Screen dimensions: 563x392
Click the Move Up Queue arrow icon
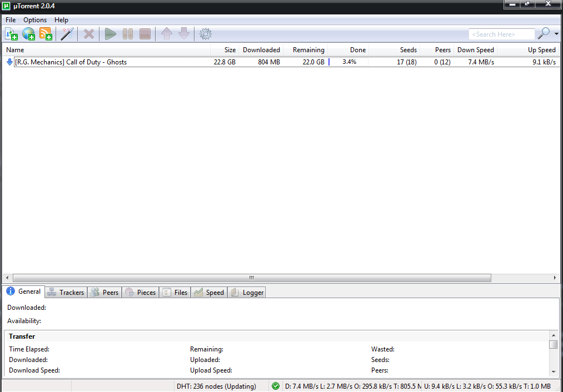[x=167, y=34]
